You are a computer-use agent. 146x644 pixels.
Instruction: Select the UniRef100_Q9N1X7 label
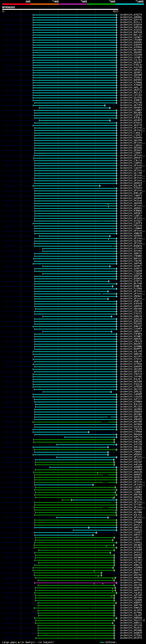(131, 331)
